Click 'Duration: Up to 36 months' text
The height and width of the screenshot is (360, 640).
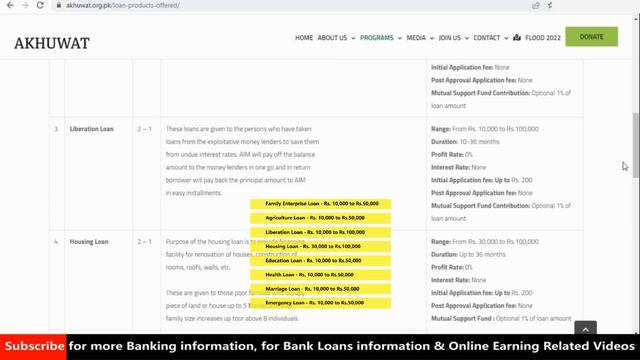click(x=468, y=254)
